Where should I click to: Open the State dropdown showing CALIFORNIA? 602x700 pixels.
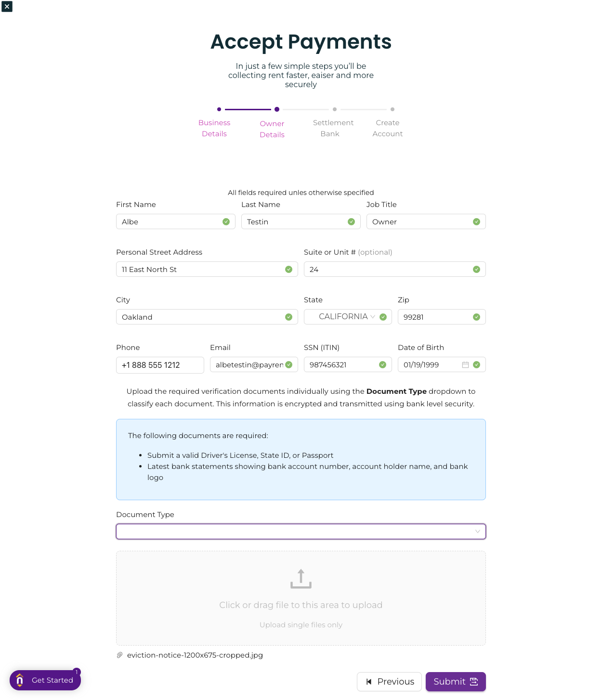[x=348, y=317]
